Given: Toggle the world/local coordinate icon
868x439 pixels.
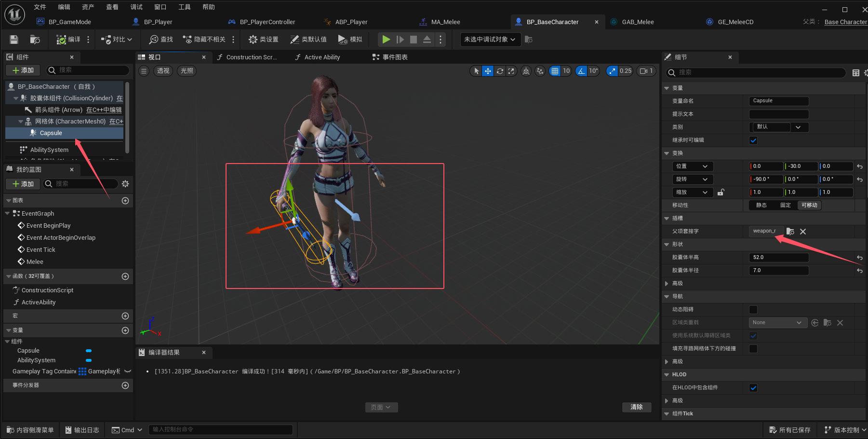Looking at the screenshot, I should pos(526,71).
